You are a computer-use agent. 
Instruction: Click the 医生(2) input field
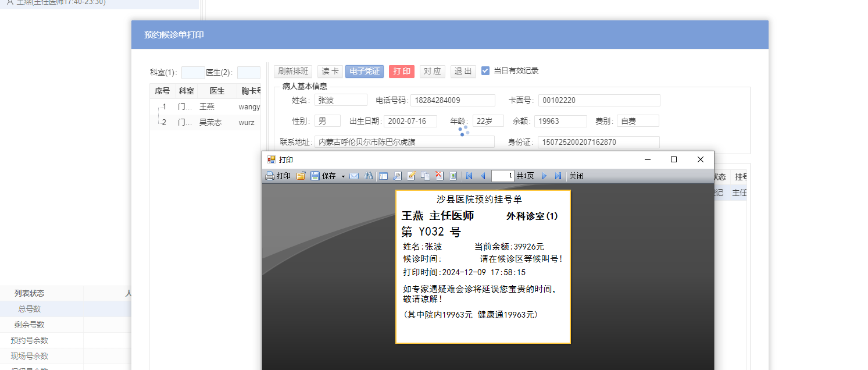(249, 73)
